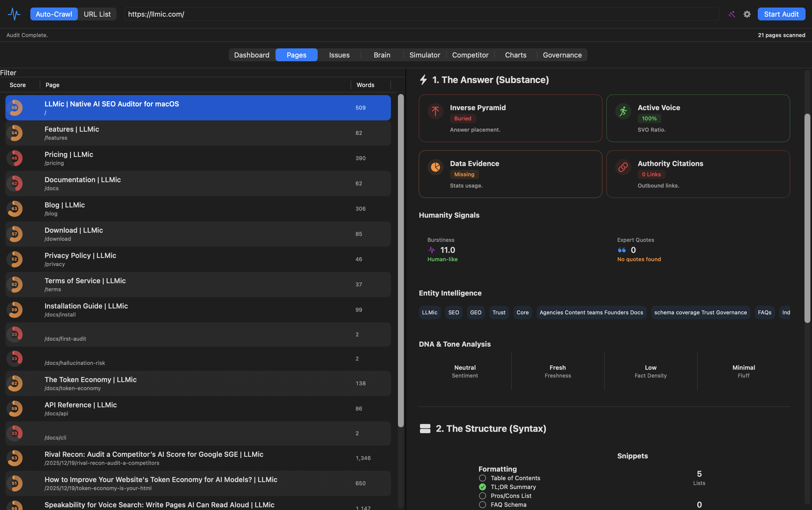The width and height of the screenshot is (812, 510).
Task: Click the Structure section stack icon
Action: (x=425, y=428)
